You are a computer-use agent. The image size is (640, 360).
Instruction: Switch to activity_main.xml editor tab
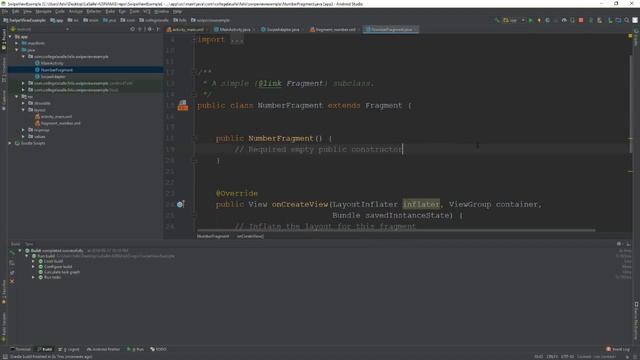pyautogui.click(x=187, y=29)
